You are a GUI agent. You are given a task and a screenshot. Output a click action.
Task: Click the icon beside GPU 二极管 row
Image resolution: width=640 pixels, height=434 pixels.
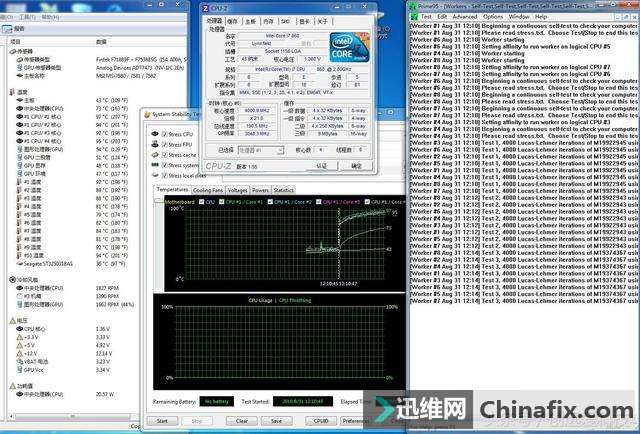[x=20, y=158]
